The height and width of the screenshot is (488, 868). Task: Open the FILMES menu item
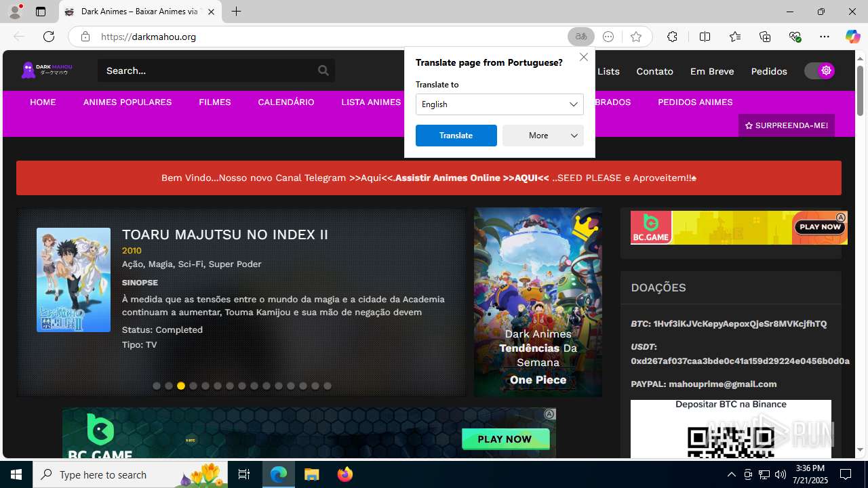click(215, 102)
